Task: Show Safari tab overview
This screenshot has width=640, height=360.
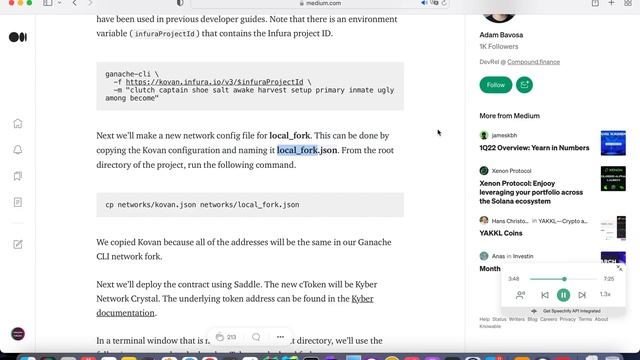Action: pyautogui.click(x=628, y=3)
